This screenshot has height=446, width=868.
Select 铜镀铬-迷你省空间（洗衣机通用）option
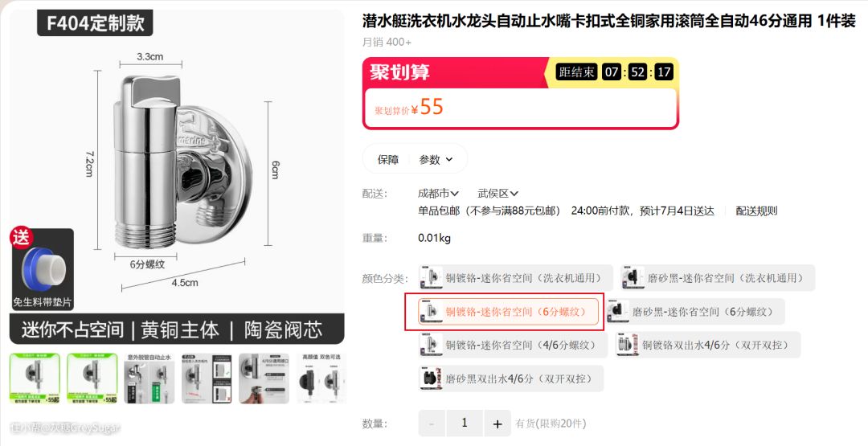tap(515, 278)
